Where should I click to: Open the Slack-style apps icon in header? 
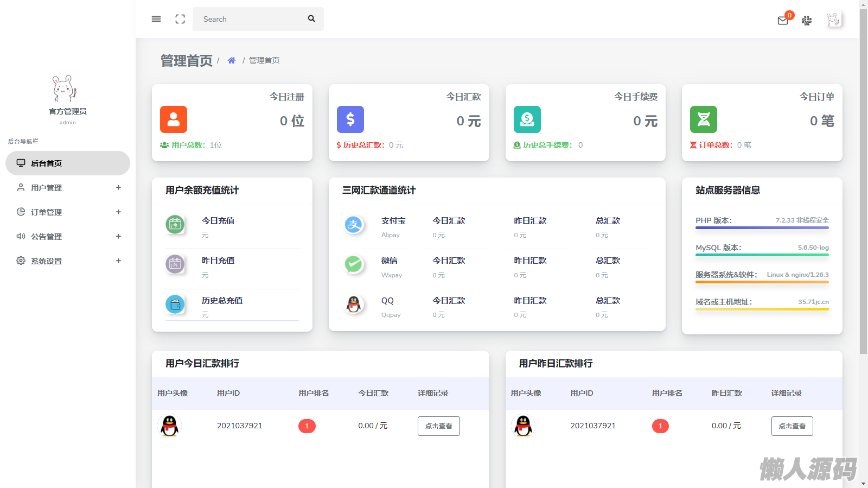[807, 21]
